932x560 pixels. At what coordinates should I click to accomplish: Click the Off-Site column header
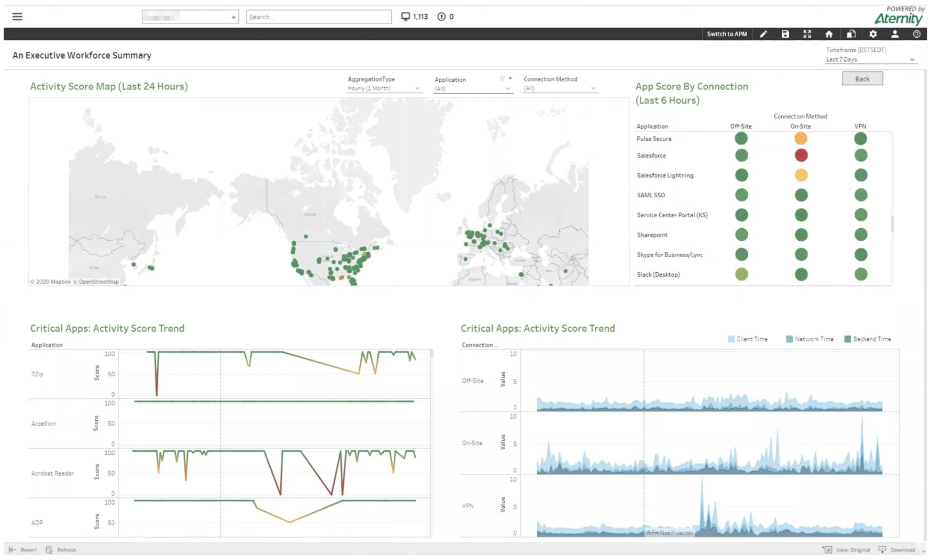click(x=741, y=127)
